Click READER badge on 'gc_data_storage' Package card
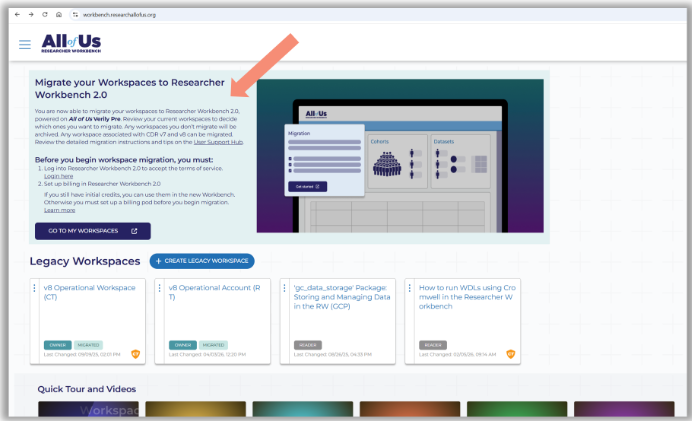Screen dimensions: 692x421 tap(308, 345)
